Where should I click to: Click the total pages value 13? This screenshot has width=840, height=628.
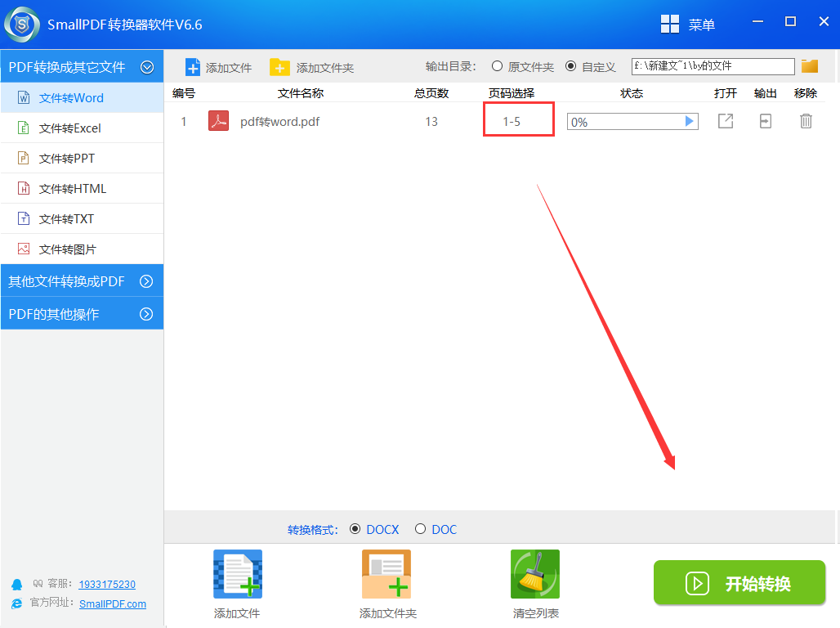pos(431,122)
